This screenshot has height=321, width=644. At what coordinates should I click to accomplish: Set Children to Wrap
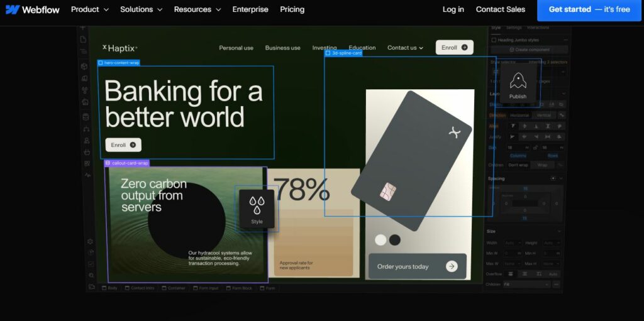[x=541, y=165]
